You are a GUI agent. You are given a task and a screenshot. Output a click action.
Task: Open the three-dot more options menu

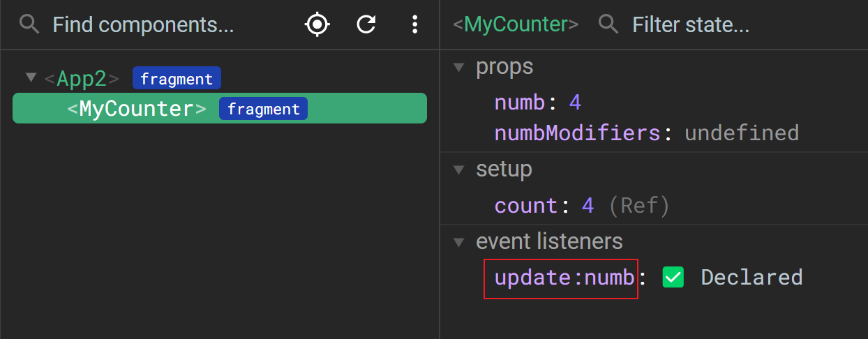point(414,25)
